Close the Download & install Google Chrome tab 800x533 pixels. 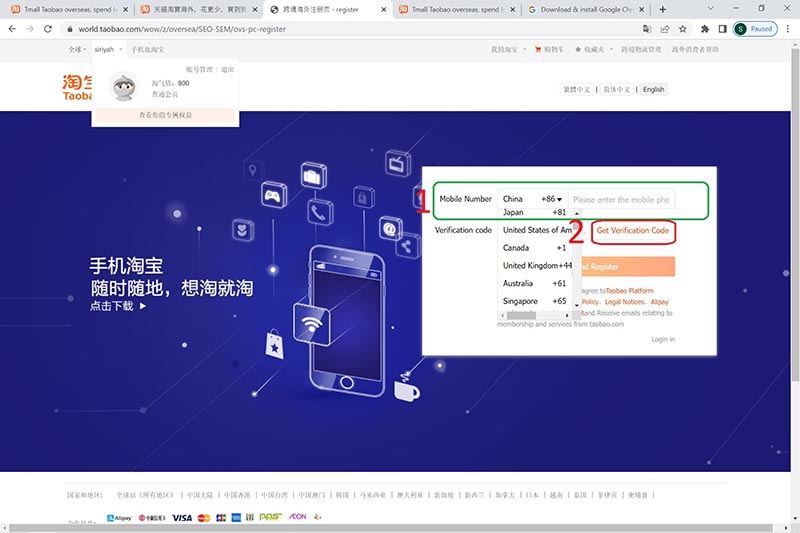coord(641,9)
